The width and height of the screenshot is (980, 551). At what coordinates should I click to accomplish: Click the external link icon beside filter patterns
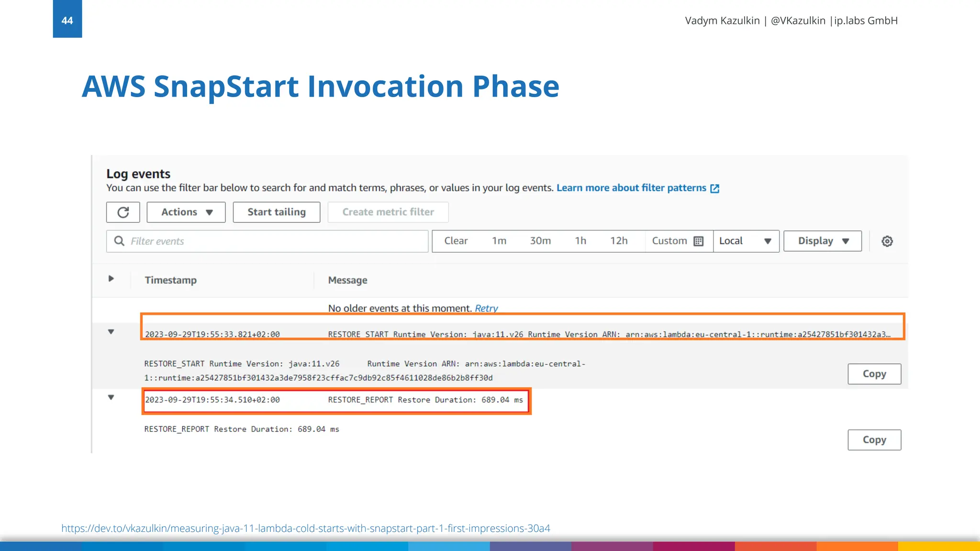tap(714, 188)
